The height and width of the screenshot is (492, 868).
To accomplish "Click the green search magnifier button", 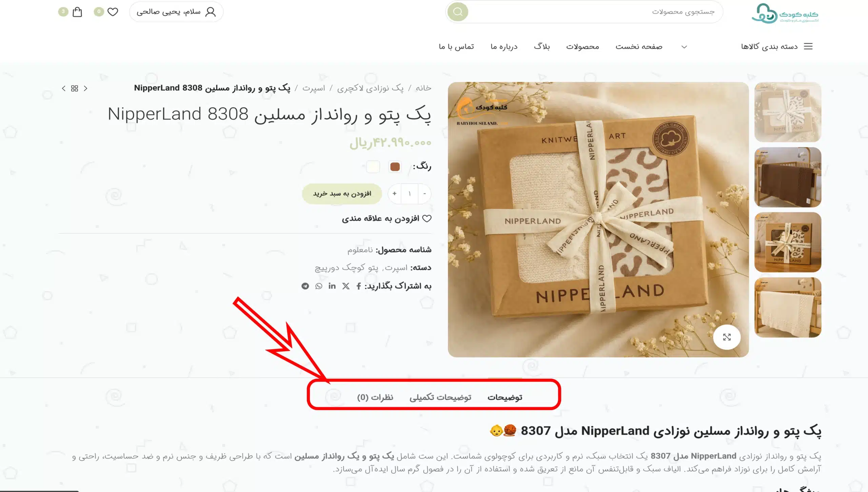I will pos(458,12).
